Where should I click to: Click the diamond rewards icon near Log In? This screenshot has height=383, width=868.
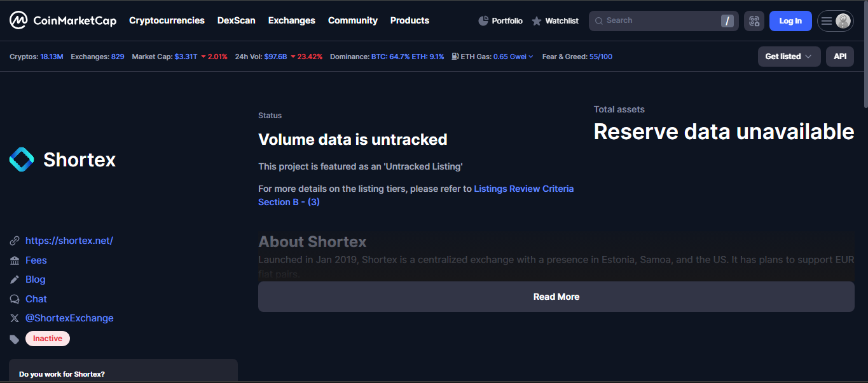click(x=754, y=21)
